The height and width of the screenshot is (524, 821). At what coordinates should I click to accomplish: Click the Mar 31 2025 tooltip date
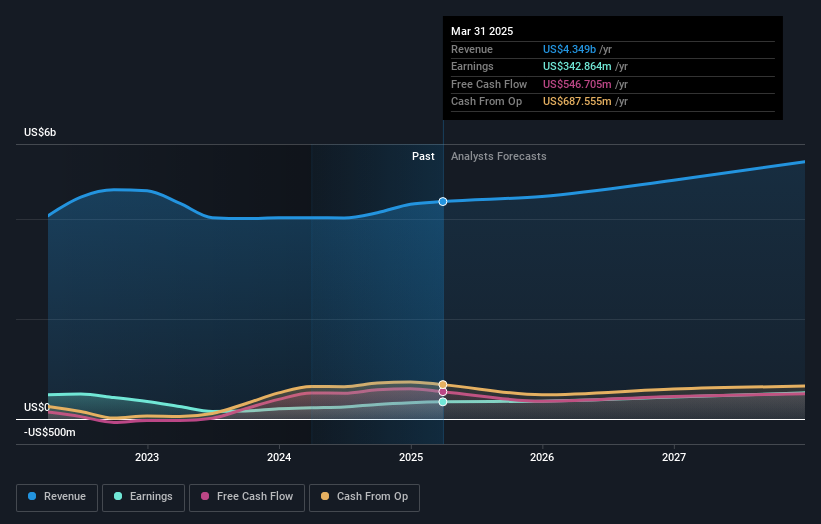[x=482, y=31]
